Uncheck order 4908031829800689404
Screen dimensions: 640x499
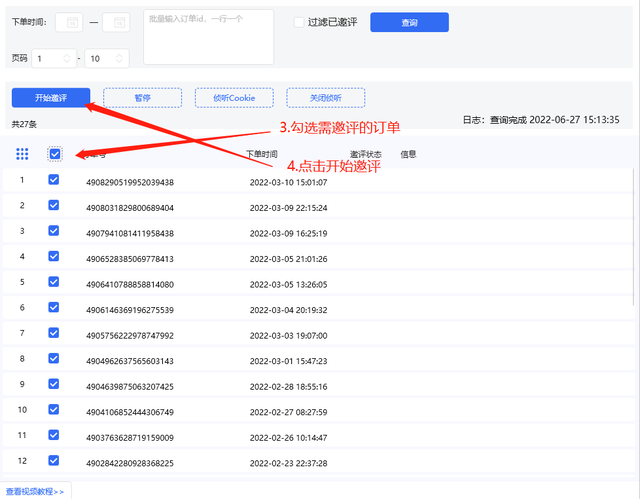[x=53, y=205]
